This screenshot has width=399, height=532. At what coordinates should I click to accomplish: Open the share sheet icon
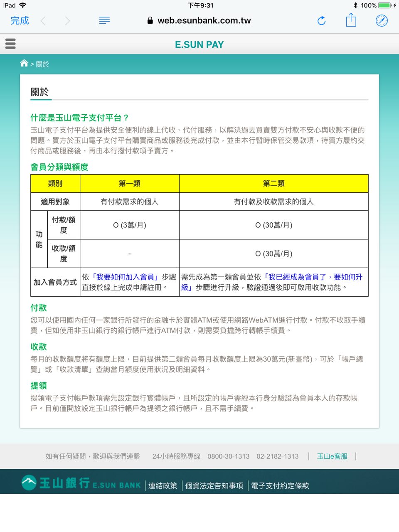(351, 20)
